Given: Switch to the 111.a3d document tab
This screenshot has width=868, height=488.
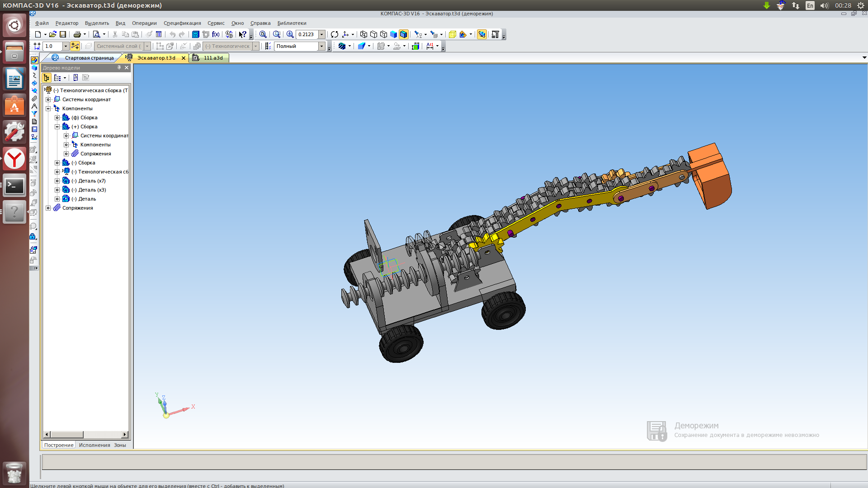Looking at the screenshot, I should pyautogui.click(x=211, y=58).
